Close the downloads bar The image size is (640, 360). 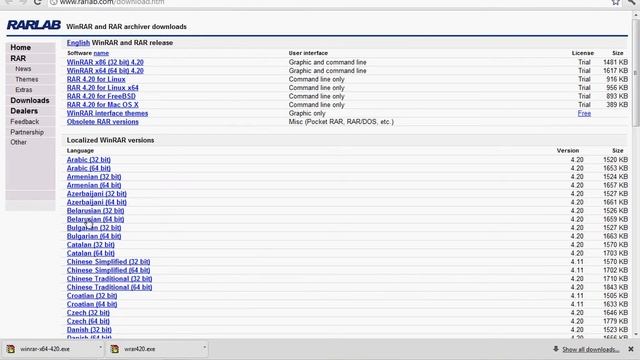tap(631, 349)
